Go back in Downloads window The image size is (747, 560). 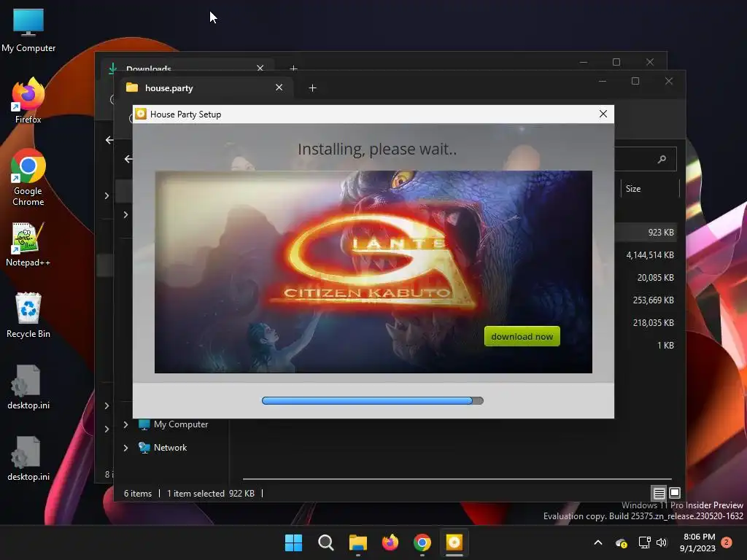tap(109, 140)
